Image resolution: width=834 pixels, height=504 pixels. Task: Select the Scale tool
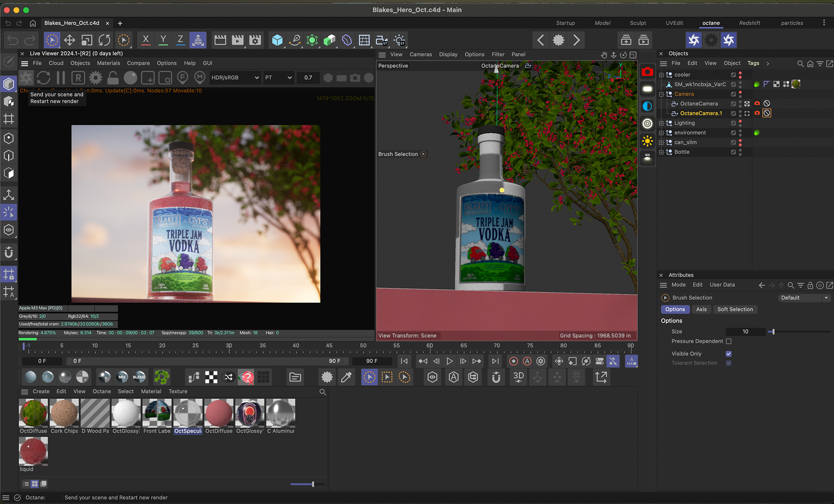pyautogui.click(x=87, y=40)
